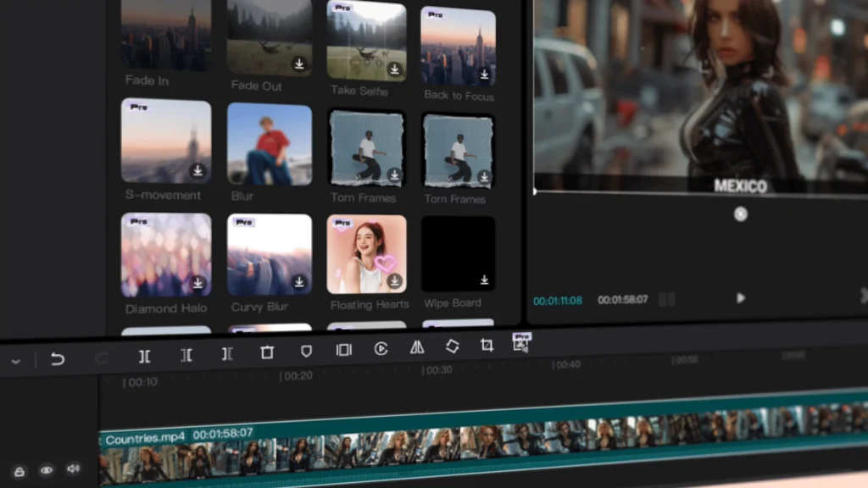The width and height of the screenshot is (868, 488).
Task: Open the Pro auto reframe tool
Action: pos(521,342)
